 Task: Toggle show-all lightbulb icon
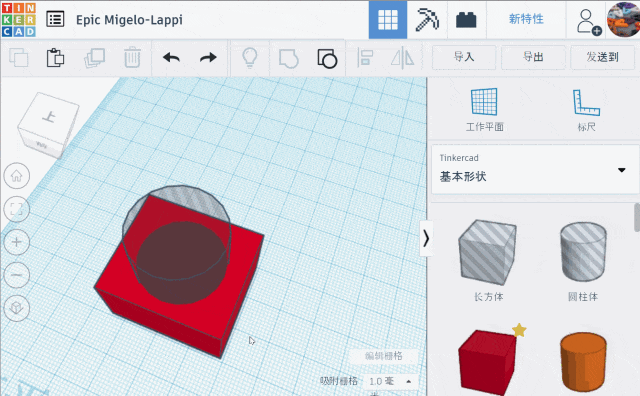point(250,58)
